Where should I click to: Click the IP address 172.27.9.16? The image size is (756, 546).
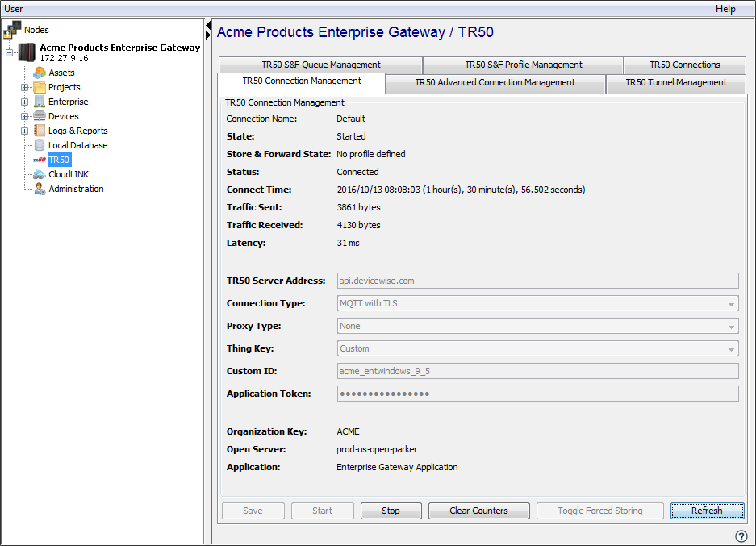(x=64, y=58)
